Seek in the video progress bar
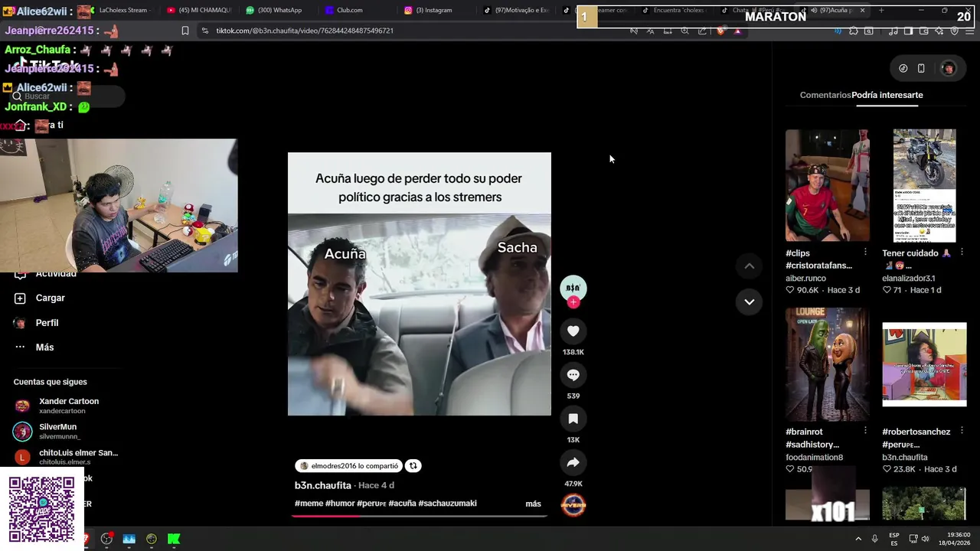Image resolution: width=980 pixels, height=551 pixels. click(x=419, y=516)
